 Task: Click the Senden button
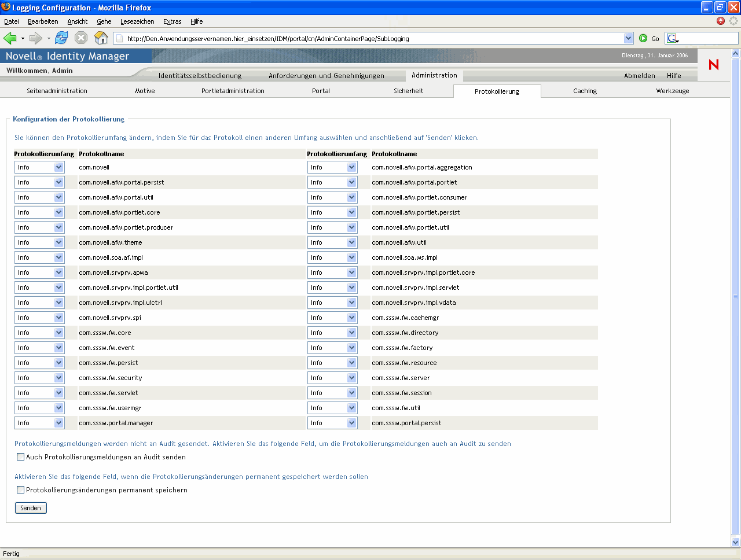[31, 508]
